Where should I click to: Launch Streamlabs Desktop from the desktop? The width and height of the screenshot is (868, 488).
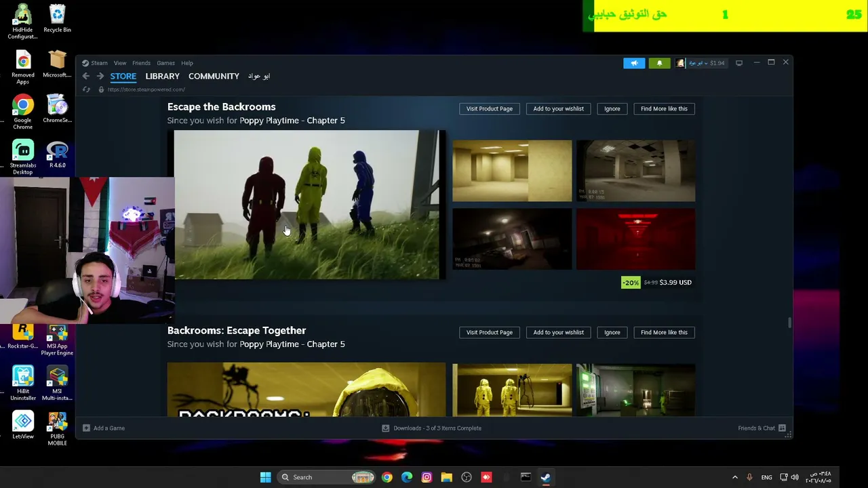22,157
